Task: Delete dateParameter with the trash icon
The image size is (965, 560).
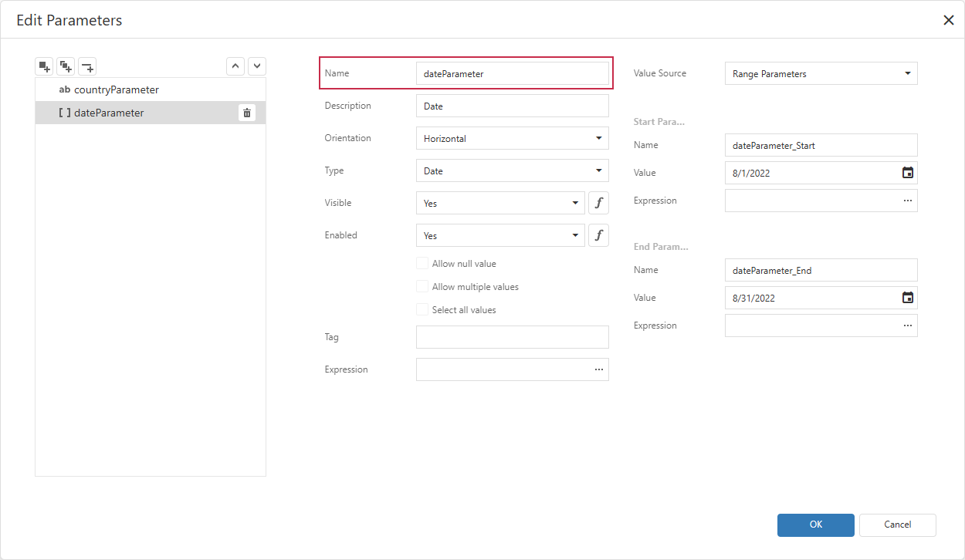Action: [x=247, y=113]
